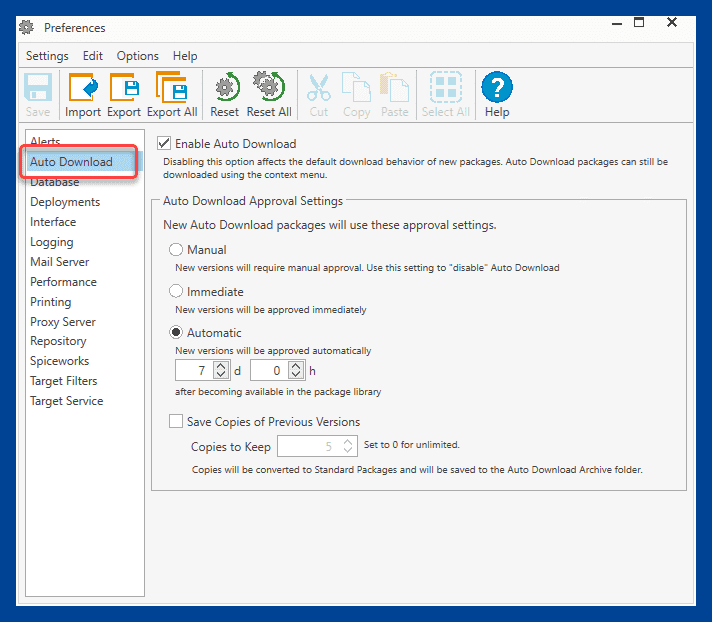
Task: Choose the Immediate approval option
Action: 176,291
